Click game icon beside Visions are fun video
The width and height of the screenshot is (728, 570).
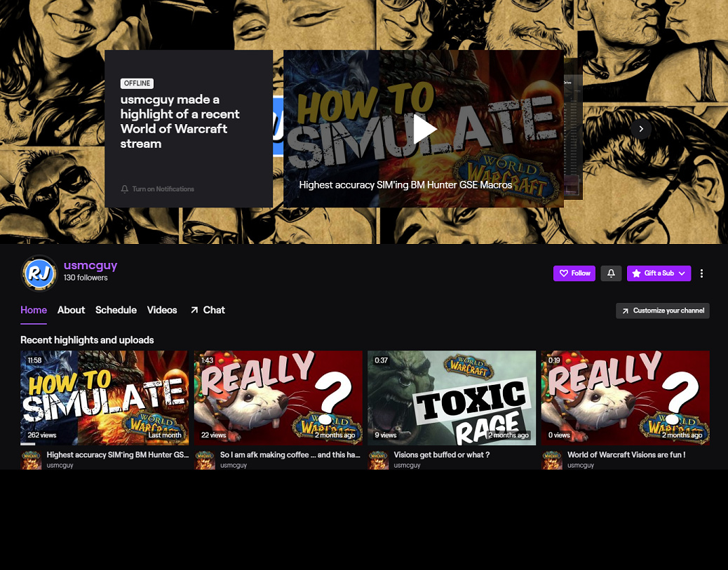552,460
